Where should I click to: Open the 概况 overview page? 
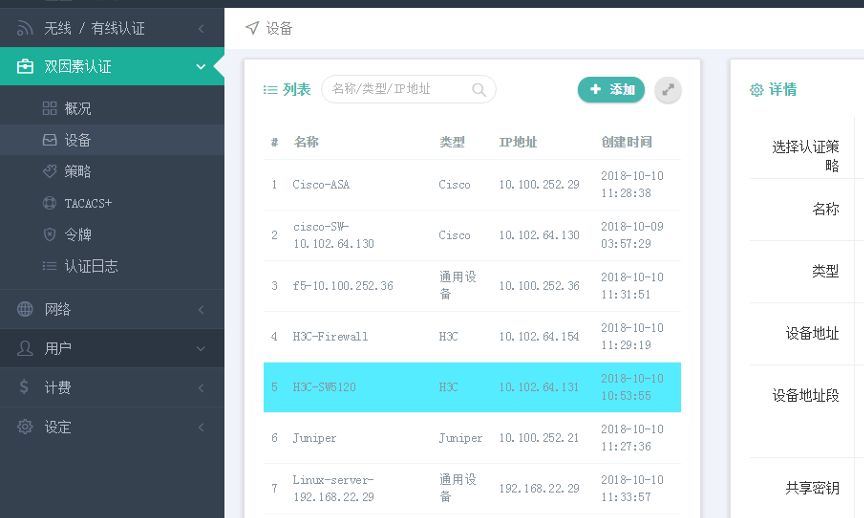coord(112,109)
